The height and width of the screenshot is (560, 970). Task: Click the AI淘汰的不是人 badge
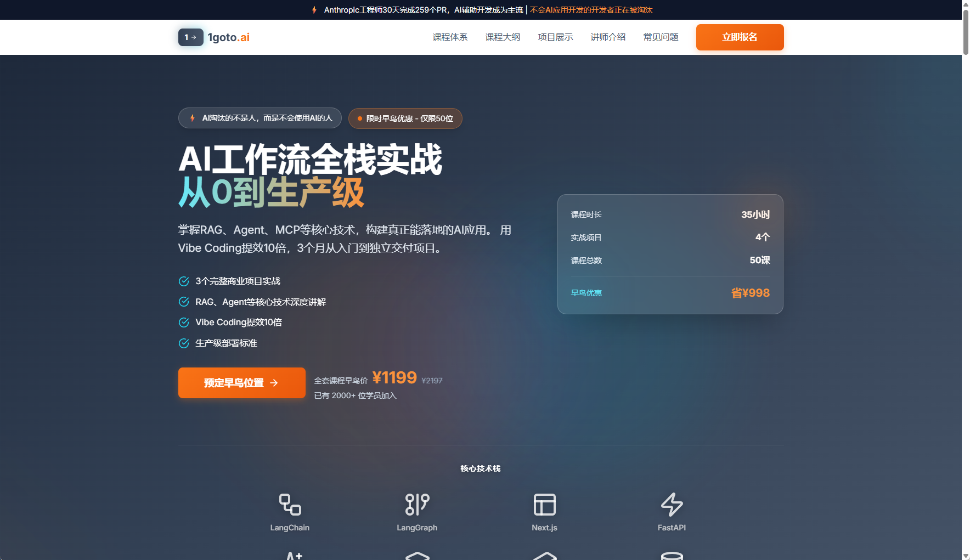[x=260, y=118]
